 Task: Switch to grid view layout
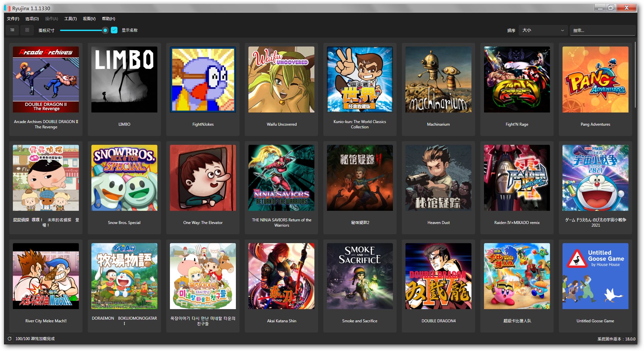click(x=27, y=30)
